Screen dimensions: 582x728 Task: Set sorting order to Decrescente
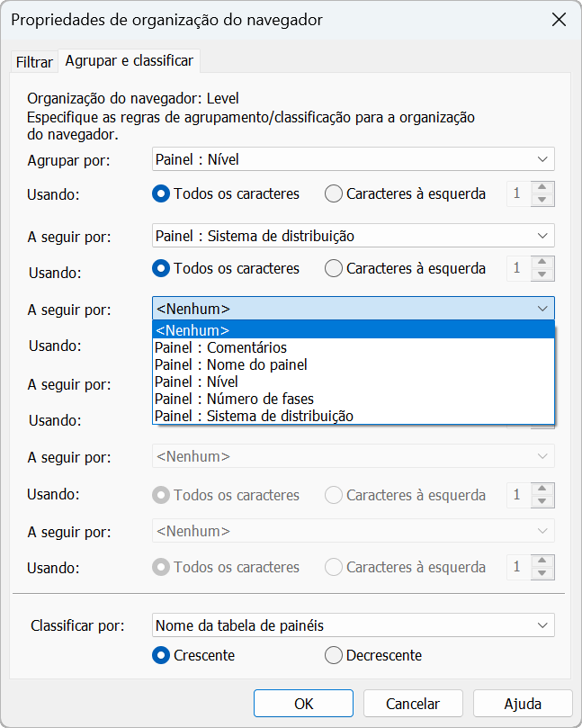coord(334,655)
